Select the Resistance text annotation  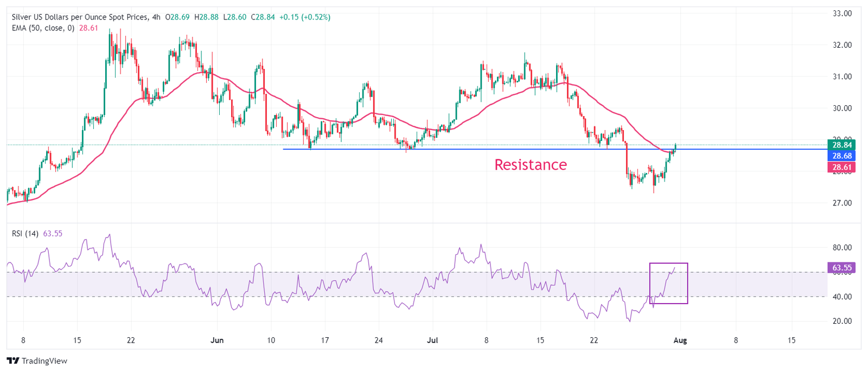(x=530, y=165)
